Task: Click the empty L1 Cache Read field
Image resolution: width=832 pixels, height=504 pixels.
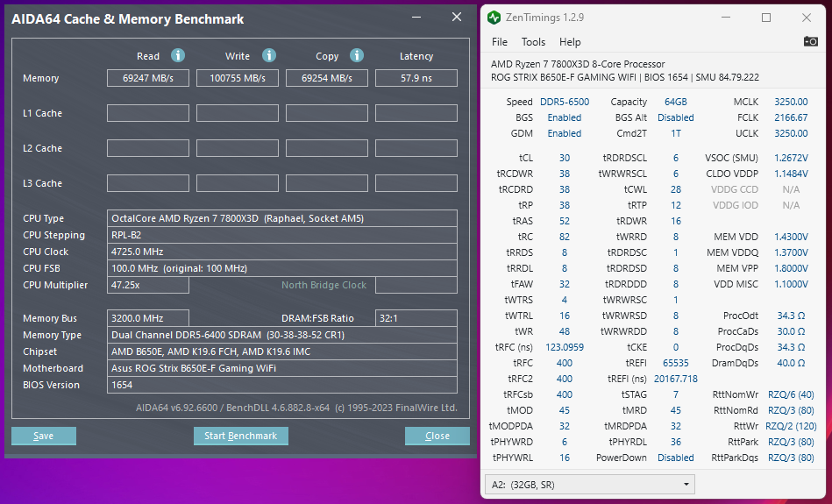Action: coord(148,113)
